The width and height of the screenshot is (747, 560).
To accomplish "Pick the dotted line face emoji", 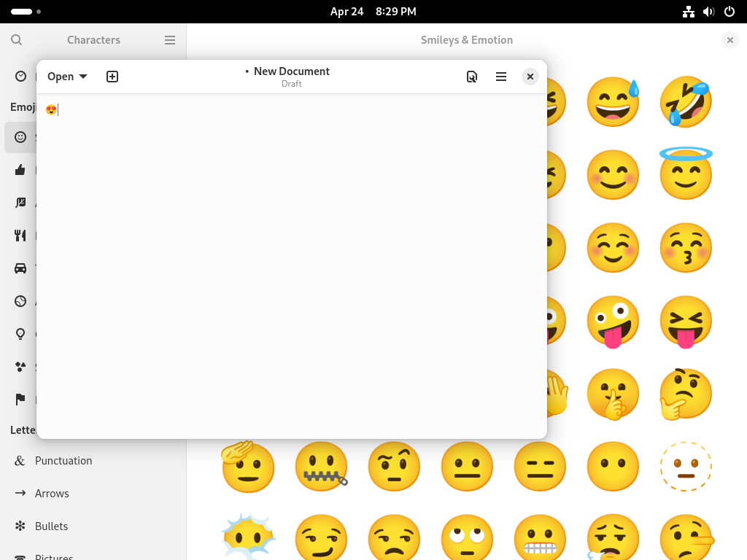I will [x=686, y=466].
